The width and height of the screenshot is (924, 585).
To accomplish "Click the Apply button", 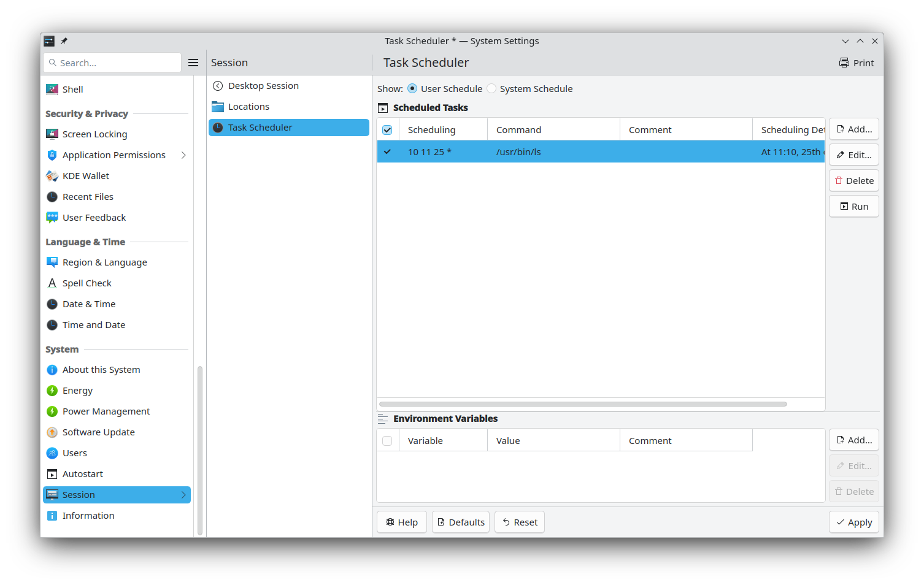I will click(x=854, y=522).
